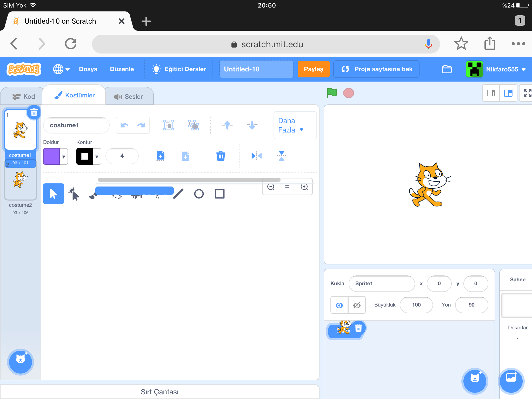This screenshot has height=399, width=532.
Task: Open the Doldur fill color dropdown
Action: click(63, 156)
